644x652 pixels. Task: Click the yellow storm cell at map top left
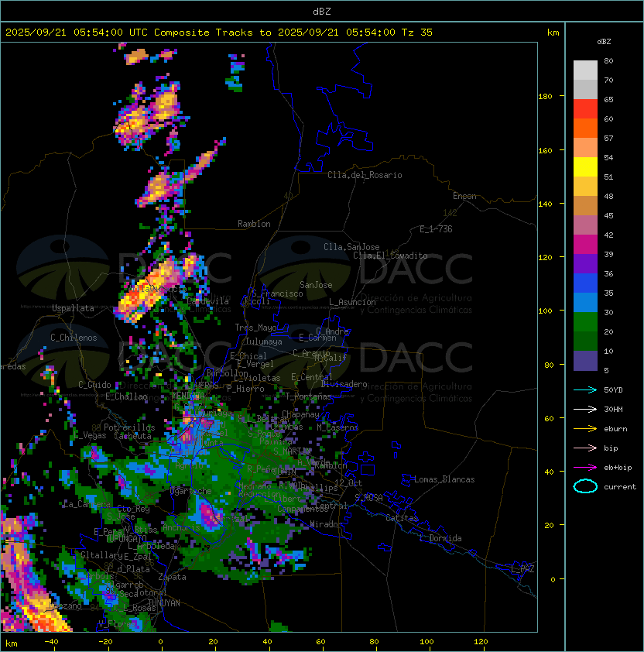tap(137, 56)
